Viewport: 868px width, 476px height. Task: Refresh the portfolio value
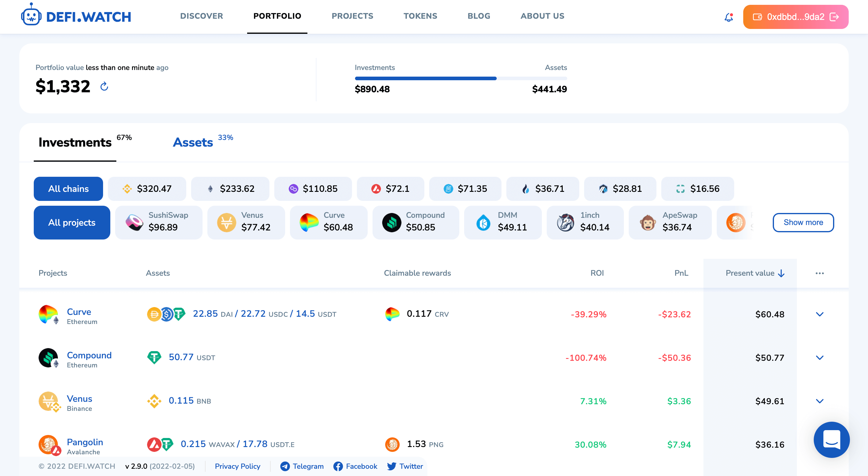point(104,87)
